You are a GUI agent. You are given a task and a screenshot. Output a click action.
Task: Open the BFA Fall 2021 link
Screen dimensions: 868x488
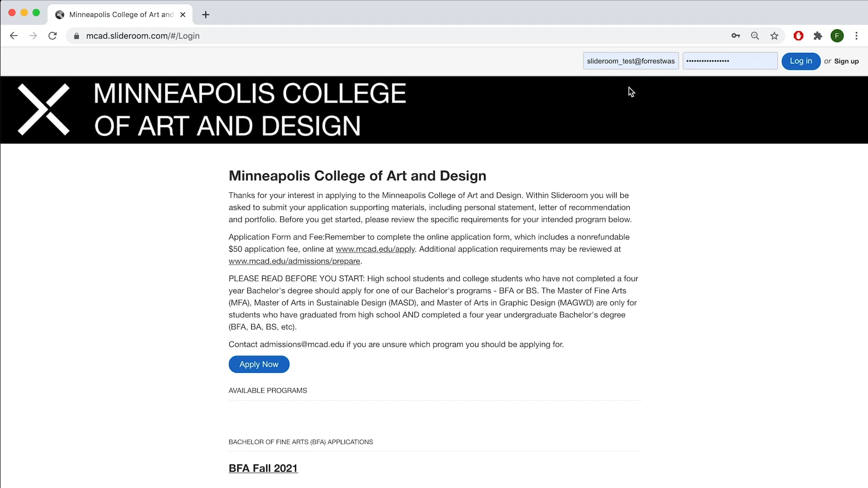(x=263, y=468)
